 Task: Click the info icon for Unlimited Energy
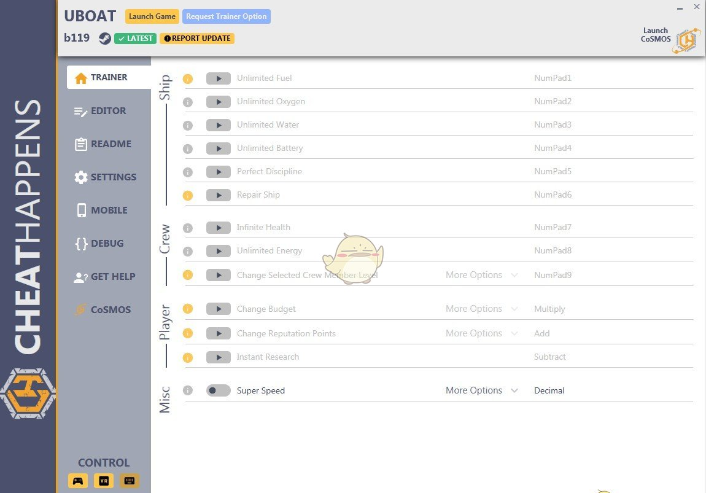188,252
